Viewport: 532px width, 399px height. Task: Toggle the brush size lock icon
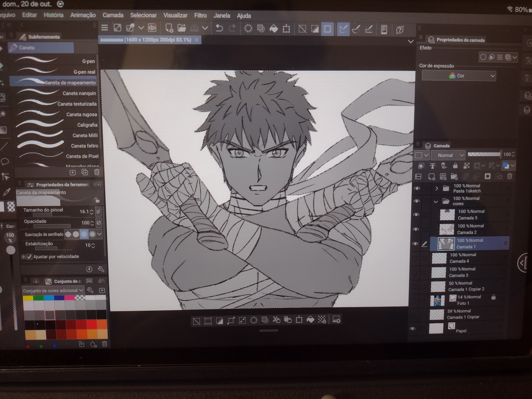pos(97,200)
